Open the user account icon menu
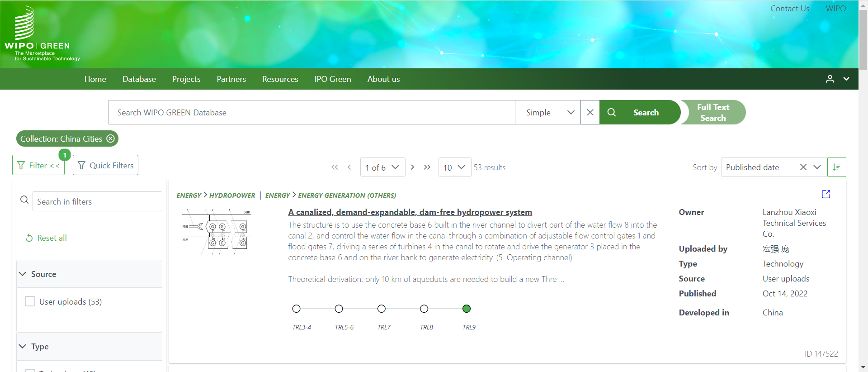868x372 pixels. [830, 79]
